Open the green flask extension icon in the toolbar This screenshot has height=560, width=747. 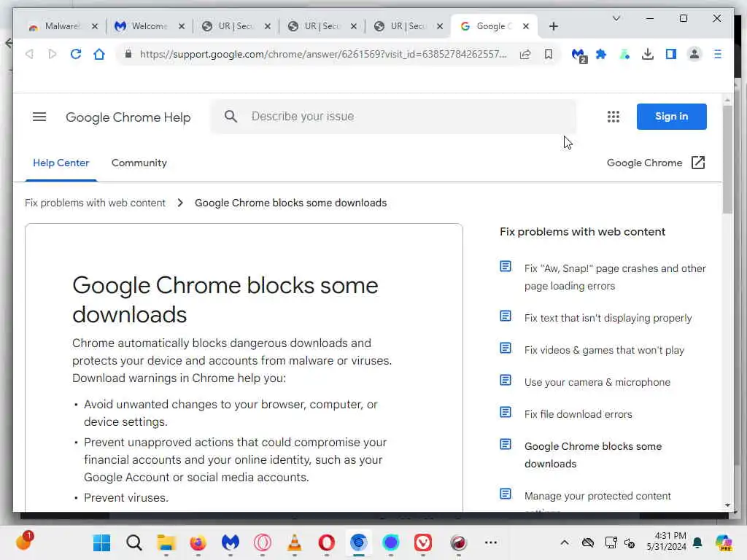624,54
